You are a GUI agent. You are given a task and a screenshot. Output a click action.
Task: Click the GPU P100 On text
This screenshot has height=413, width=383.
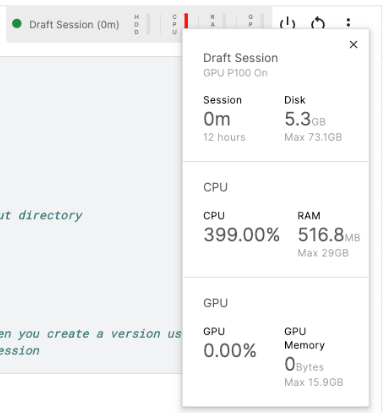pyautogui.click(x=235, y=73)
